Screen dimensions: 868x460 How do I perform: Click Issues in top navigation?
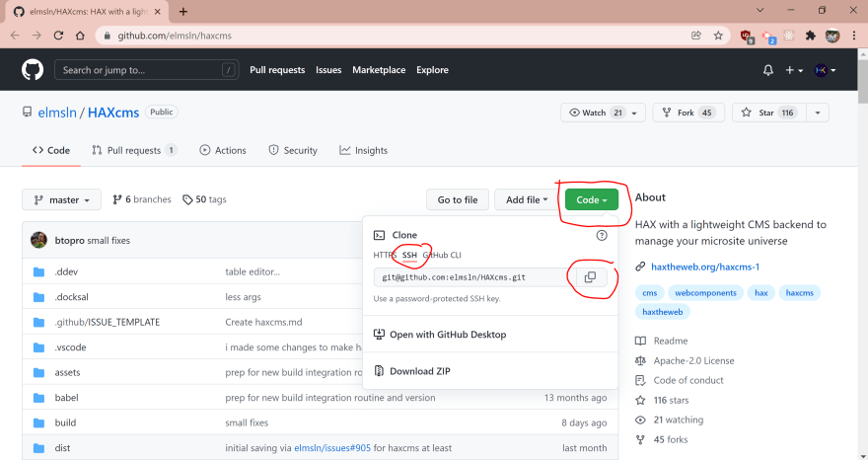[x=328, y=70]
